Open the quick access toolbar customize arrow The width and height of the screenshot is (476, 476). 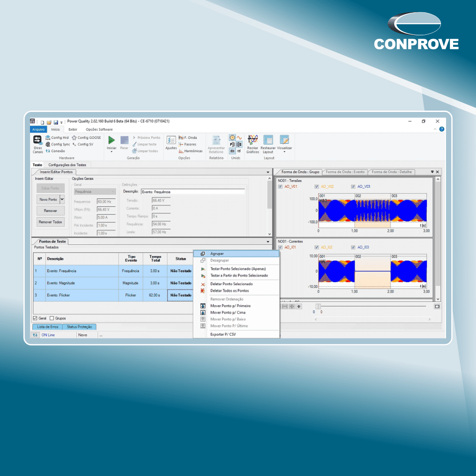pyautogui.click(x=61, y=123)
